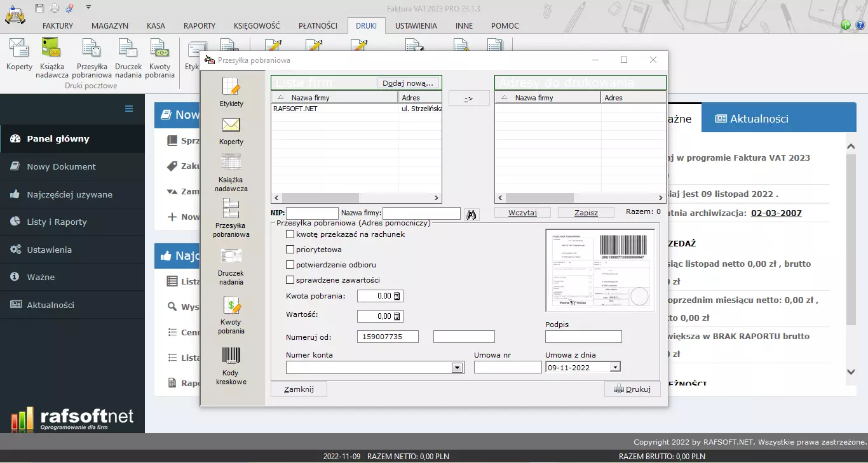Click the calculator icon in Kwota pobrania

point(397,296)
